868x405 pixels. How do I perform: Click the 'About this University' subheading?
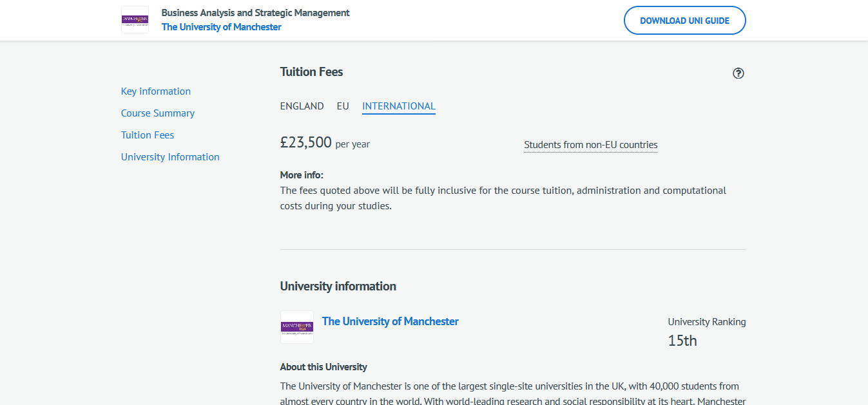323,367
